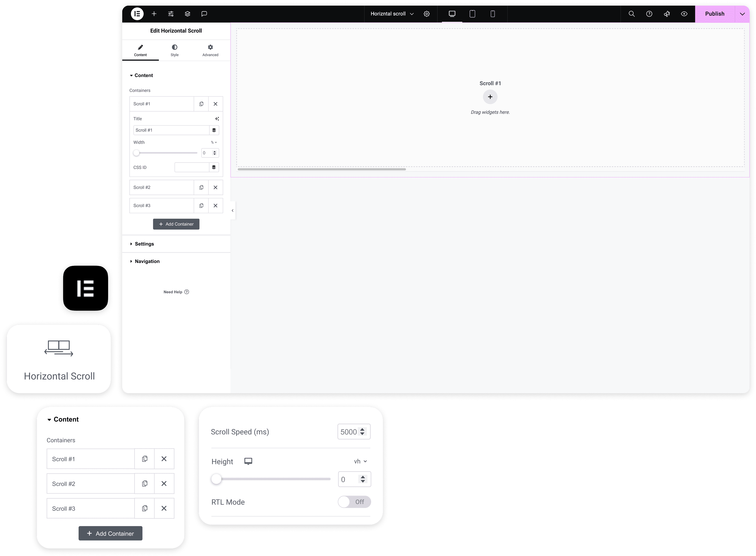Open the add element plus icon

(154, 14)
